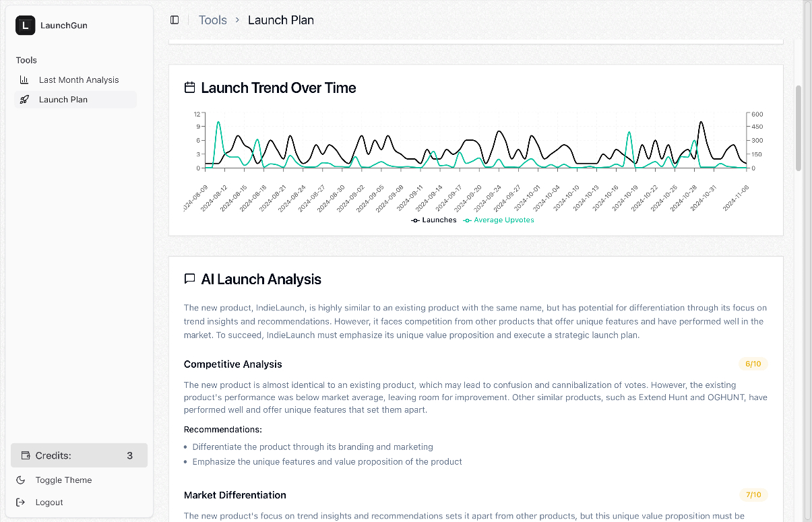Click the rocket icon for Launch Plan
Image resolution: width=812 pixels, height=522 pixels.
(24, 99)
